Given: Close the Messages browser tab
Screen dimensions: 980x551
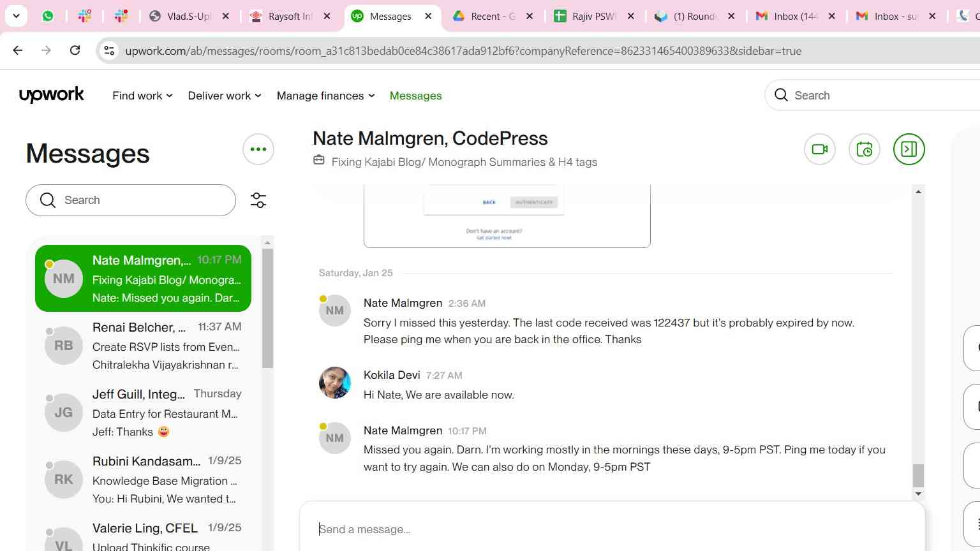Looking at the screenshot, I should 428,16.
